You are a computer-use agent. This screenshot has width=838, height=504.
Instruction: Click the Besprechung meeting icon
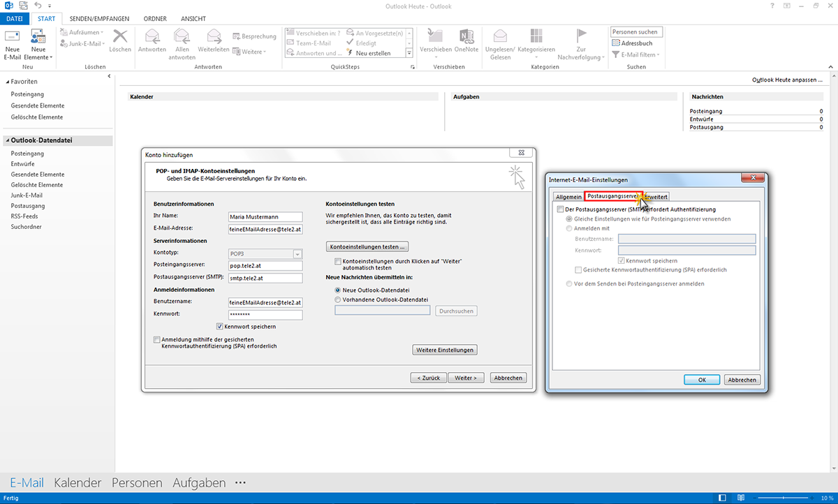[237, 36]
